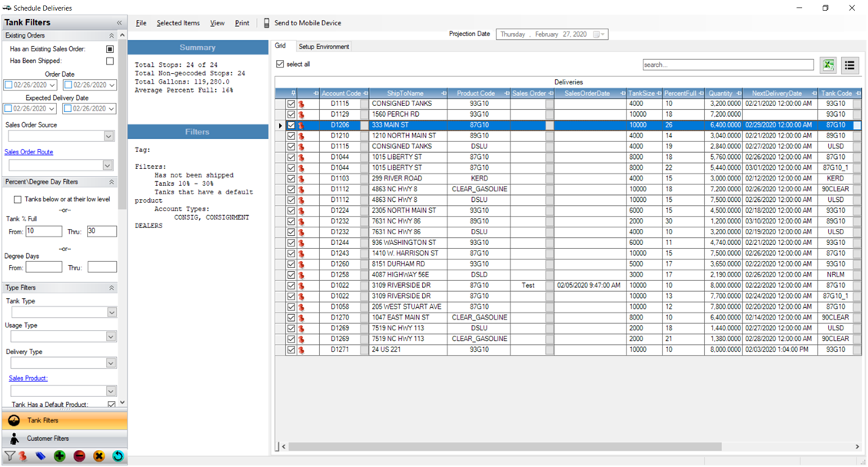Click the grid scrollbar right arrow
Image resolution: width=868 pixels, height=467 pixels.
[x=857, y=446]
